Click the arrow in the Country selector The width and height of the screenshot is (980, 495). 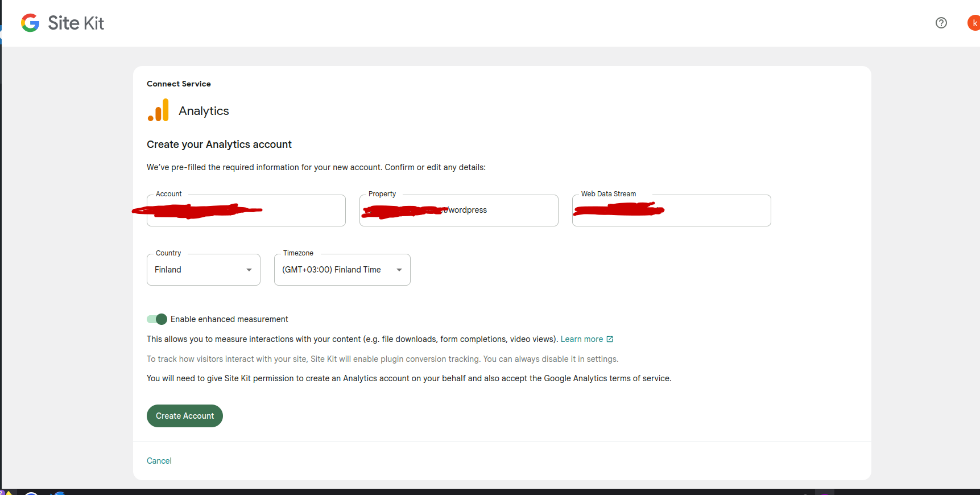click(x=249, y=270)
